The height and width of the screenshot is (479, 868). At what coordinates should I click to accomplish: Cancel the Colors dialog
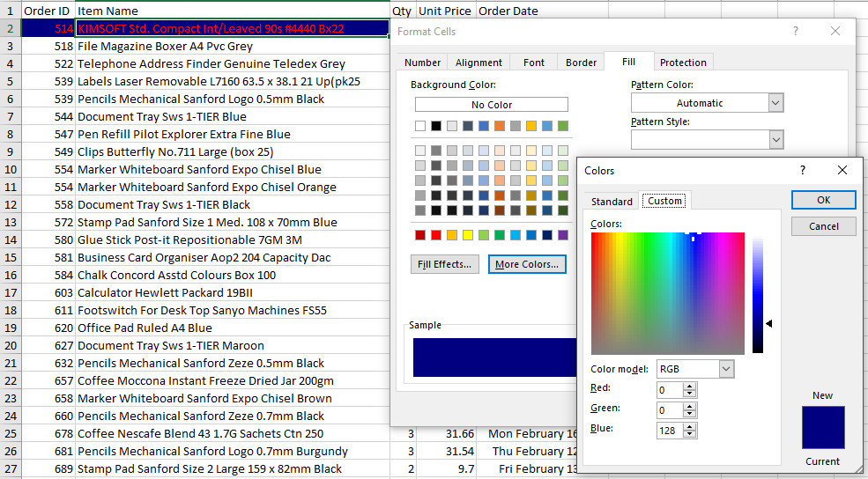(824, 226)
